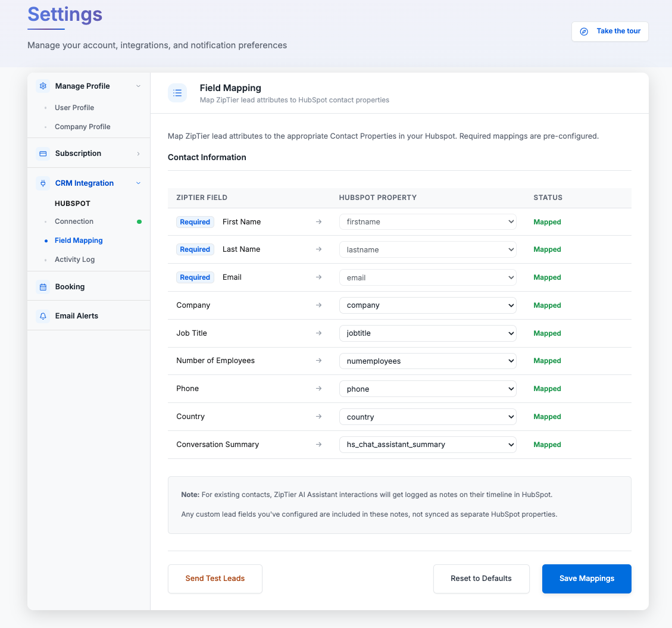Click the Subscription sidebar label
Viewport: 672px width, 628px height.
[78, 154]
